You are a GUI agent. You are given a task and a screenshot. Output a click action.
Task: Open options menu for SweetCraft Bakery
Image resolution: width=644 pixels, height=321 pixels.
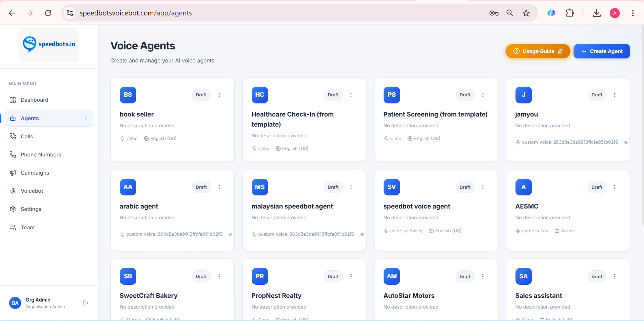point(219,276)
